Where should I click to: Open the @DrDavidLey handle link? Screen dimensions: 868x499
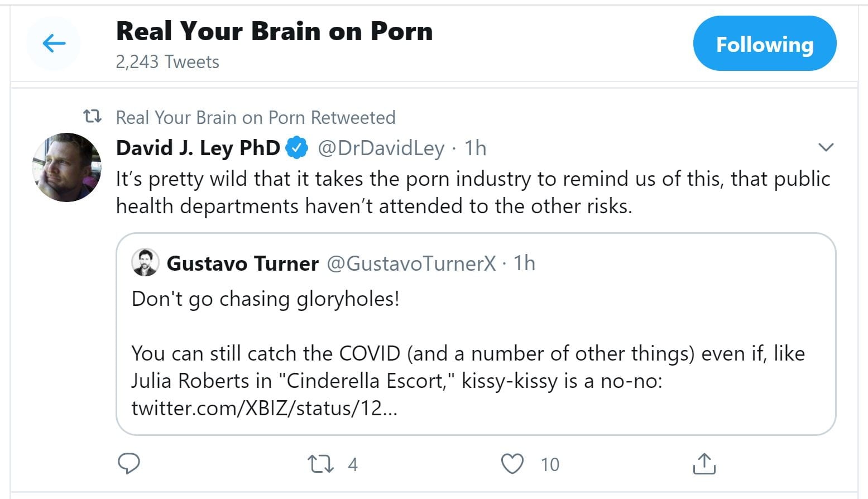(x=381, y=148)
